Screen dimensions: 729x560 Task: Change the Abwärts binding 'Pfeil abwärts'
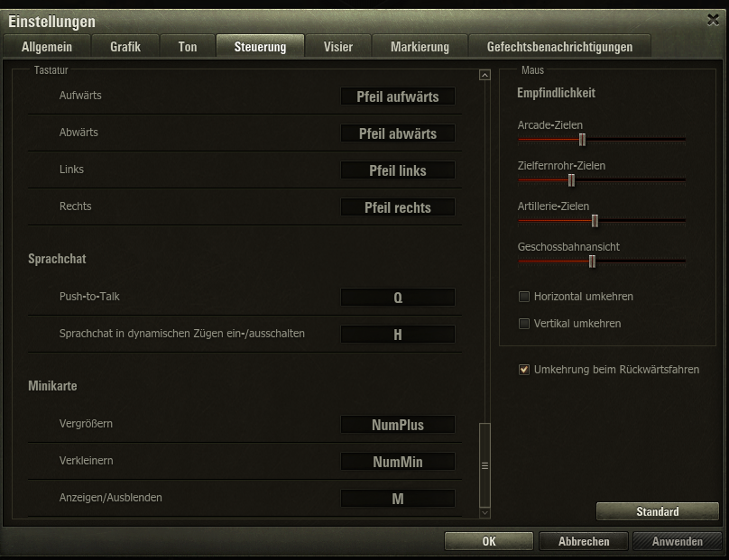[398, 133]
